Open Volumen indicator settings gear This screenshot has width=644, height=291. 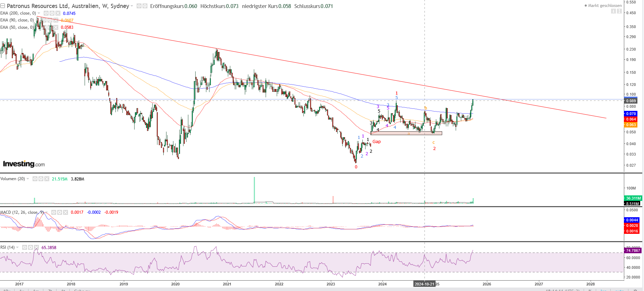[41, 179]
